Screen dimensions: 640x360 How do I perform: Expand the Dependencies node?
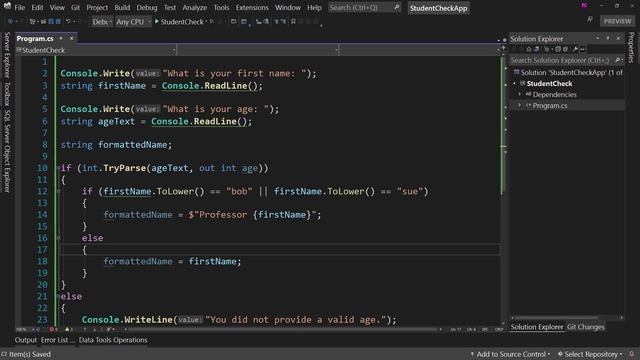(x=520, y=94)
